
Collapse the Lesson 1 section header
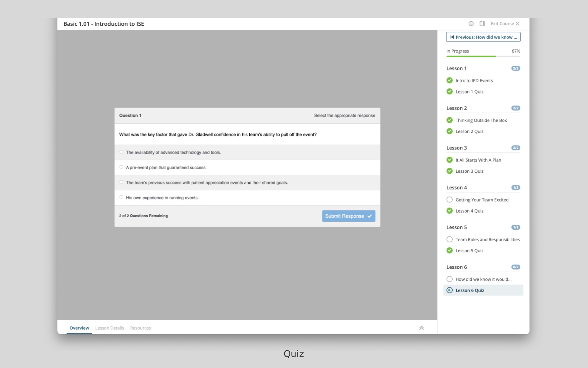click(456, 68)
